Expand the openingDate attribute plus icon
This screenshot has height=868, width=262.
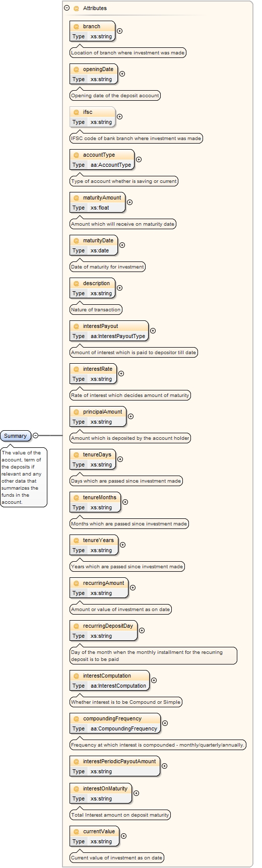click(122, 74)
